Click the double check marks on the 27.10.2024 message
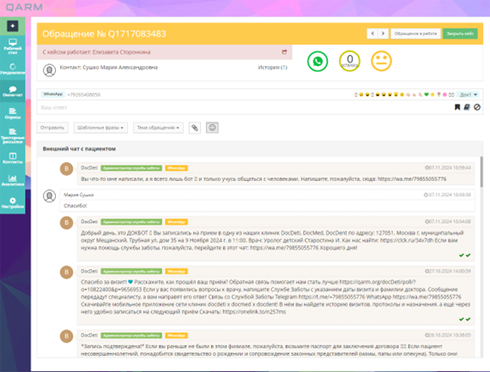Screen dimensions: 490x372 tap(465, 319)
